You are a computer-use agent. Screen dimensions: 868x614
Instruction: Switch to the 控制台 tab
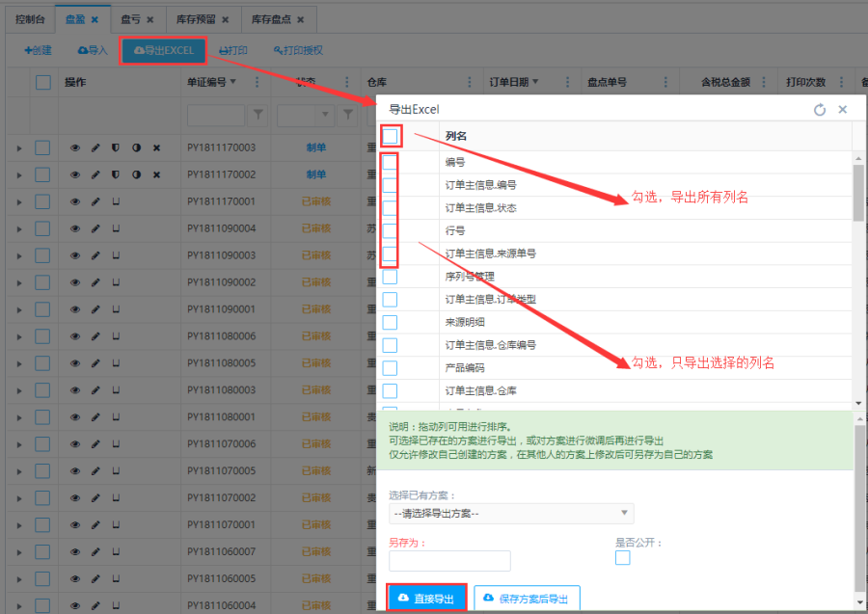click(x=29, y=19)
